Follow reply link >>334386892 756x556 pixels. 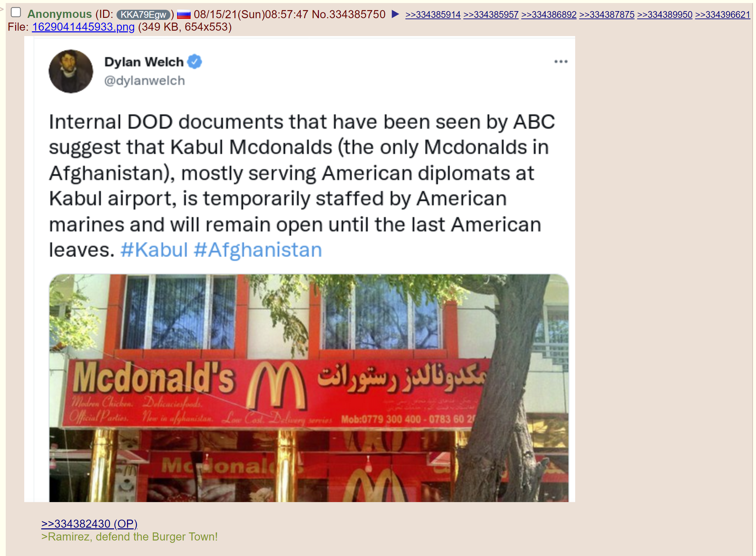click(549, 15)
